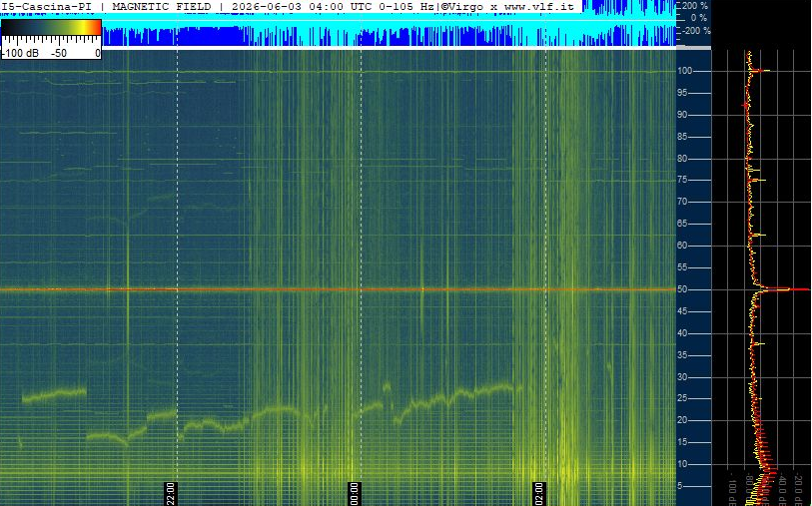Click the 50 Hz frequency axis label
812x506 pixels.
coord(682,289)
